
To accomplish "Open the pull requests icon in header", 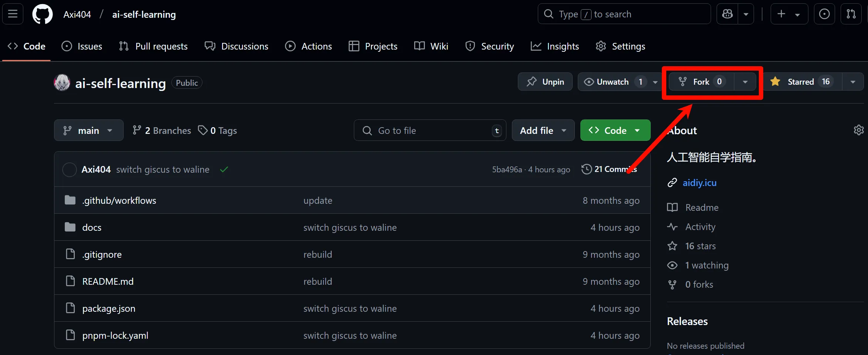I will (851, 14).
